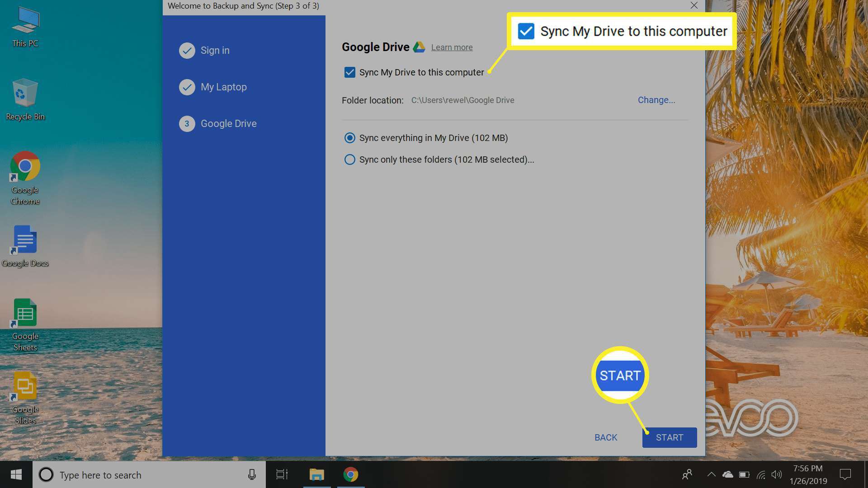The height and width of the screenshot is (488, 868).
Task: Click My Laptop completed step indicator
Action: pos(187,87)
